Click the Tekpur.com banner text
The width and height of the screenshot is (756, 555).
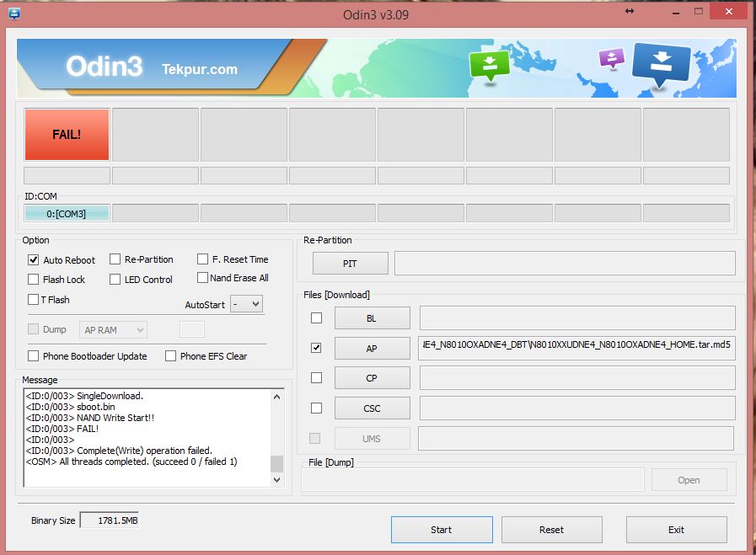(x=200, y=69)
